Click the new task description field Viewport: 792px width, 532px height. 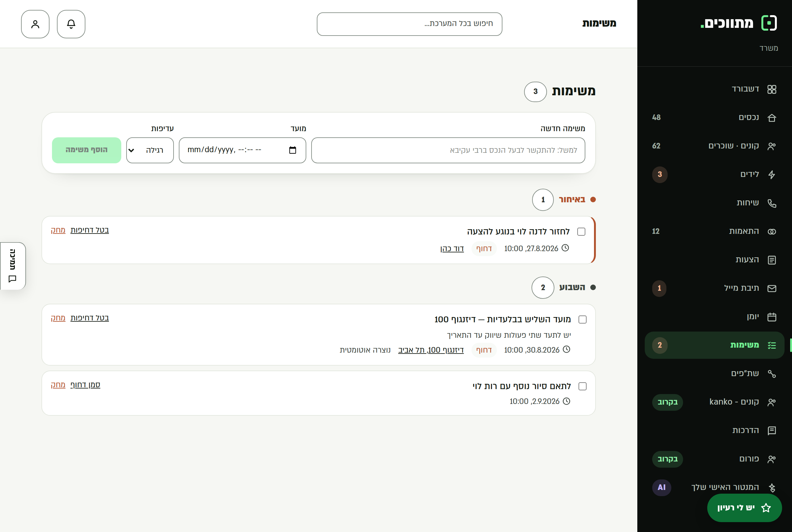coord(448,150)
